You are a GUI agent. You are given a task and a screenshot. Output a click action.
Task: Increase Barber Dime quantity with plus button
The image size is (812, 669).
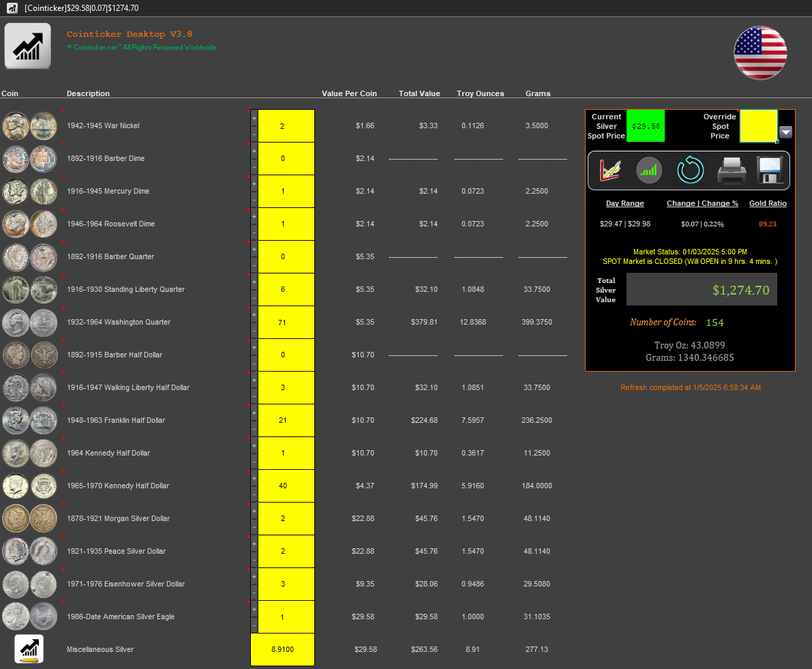pos(254,151)
